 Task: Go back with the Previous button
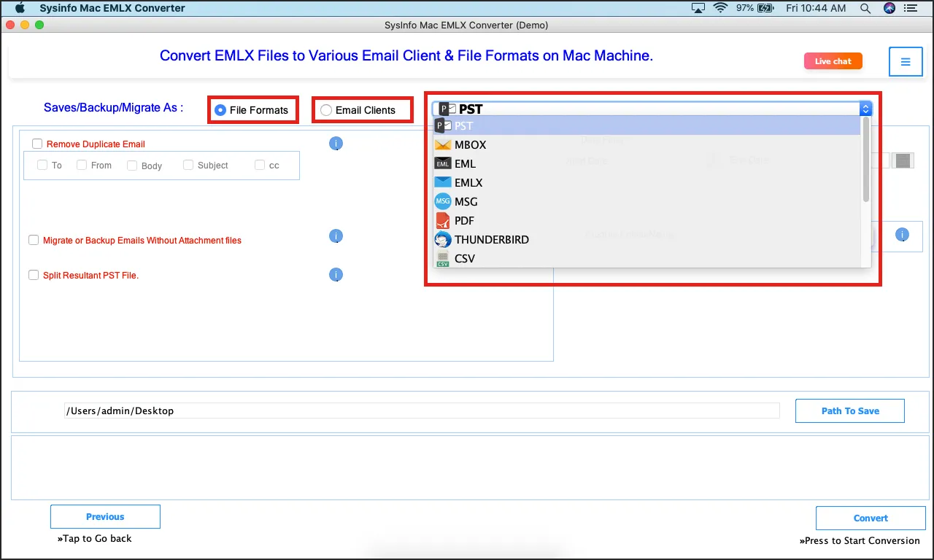105,516
